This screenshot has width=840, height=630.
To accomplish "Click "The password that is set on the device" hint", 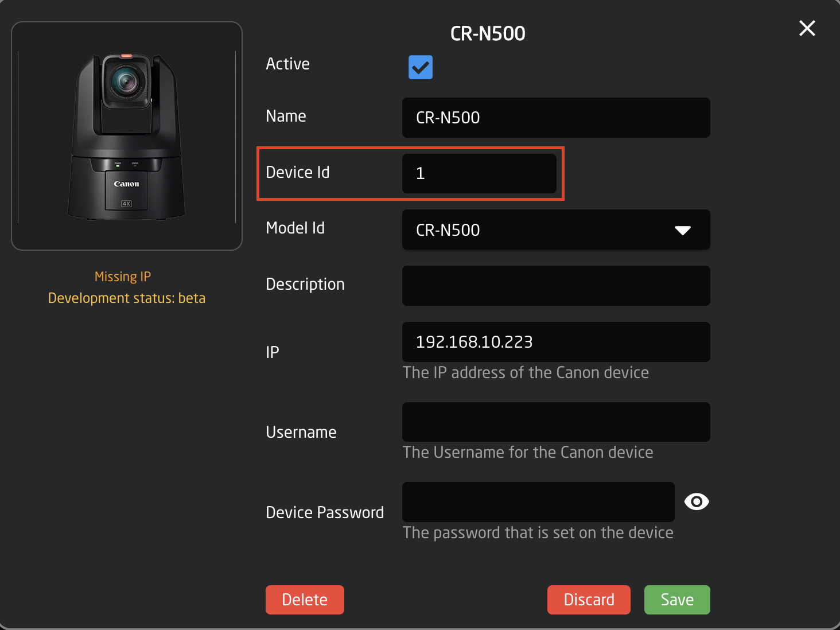I will [538, 533].
